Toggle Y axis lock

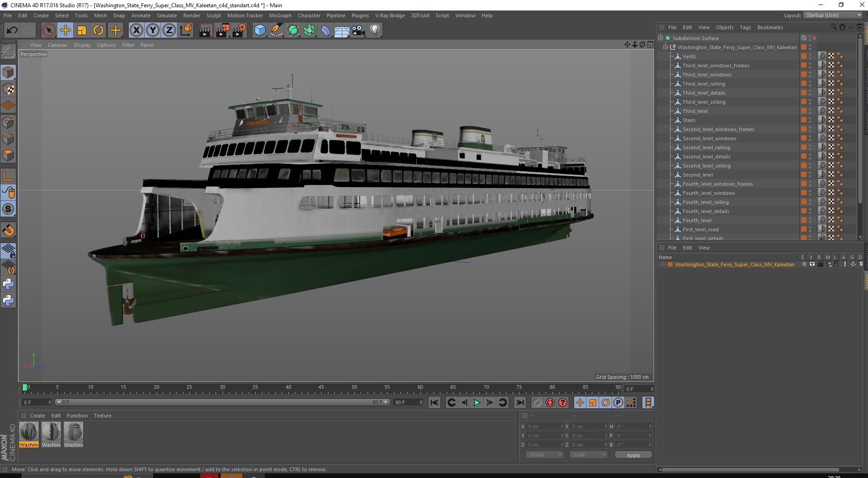(x=153, y=31)
